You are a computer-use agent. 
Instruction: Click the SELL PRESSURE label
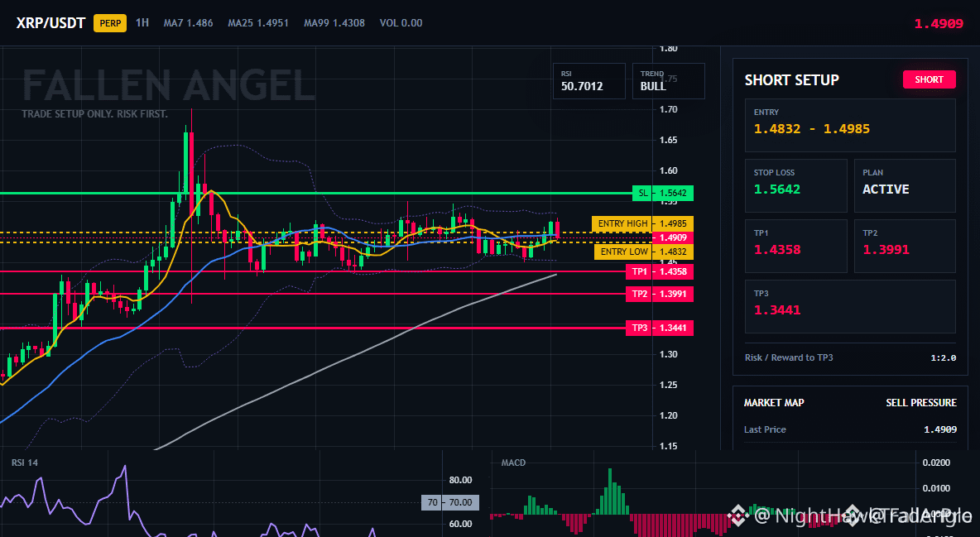click(920, 403)
